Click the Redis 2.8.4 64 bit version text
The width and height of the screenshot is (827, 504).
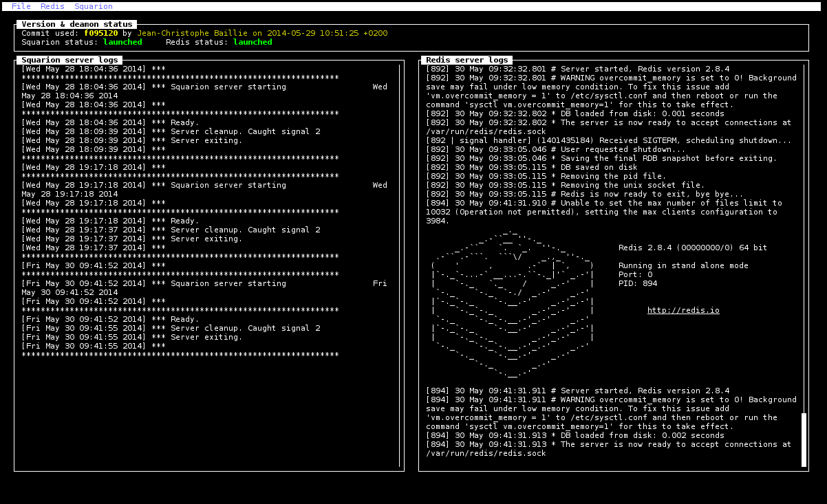[x=692, y=248]
